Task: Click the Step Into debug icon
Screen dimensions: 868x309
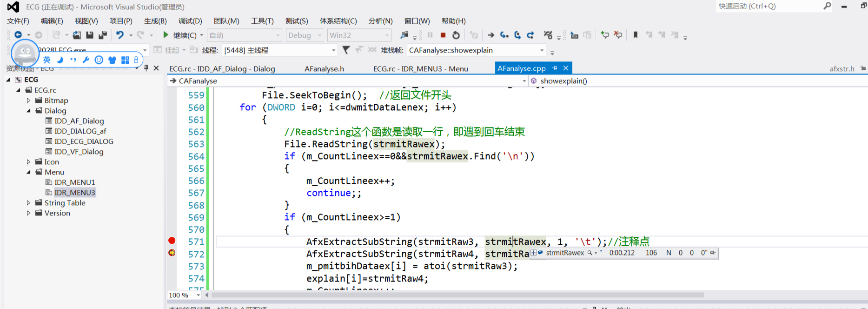Action: point(504,35)
